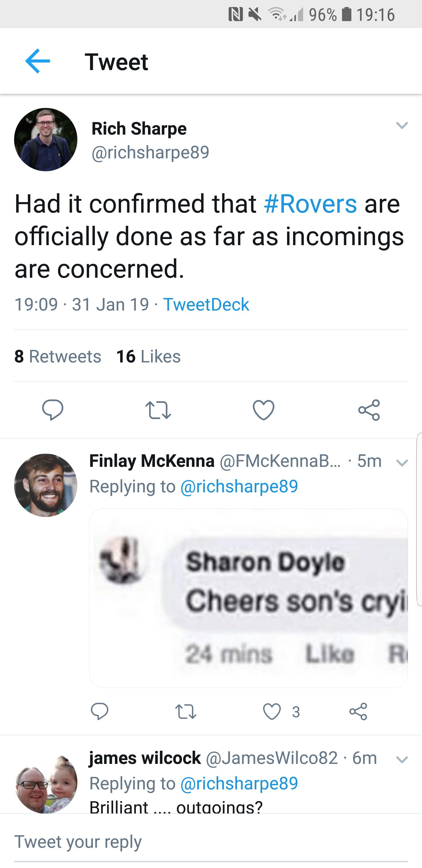Retweet Finlay McKenna's reply
This screenshot has width=422, height=868.
point(186,711)
